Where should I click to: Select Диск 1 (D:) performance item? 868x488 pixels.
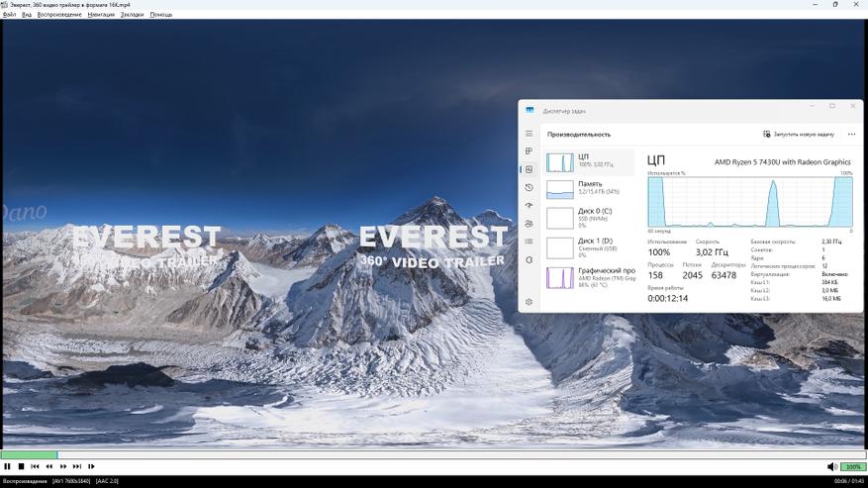pyautogui.click(x=589, y=247)
